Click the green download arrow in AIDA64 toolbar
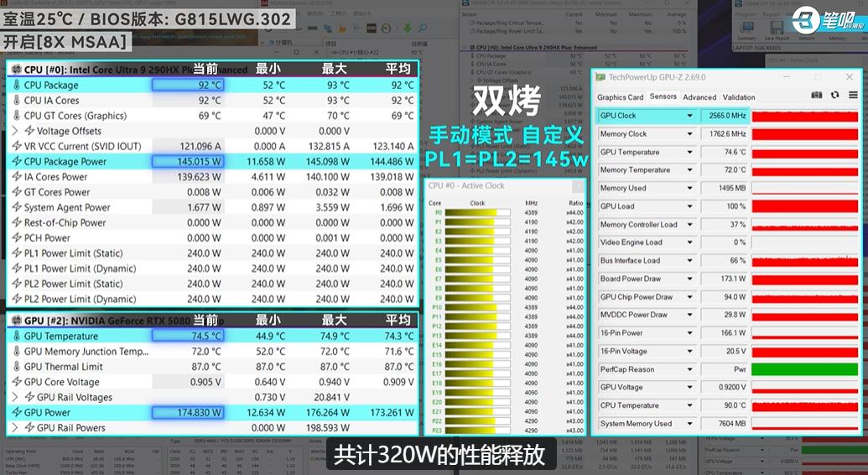 408,28
